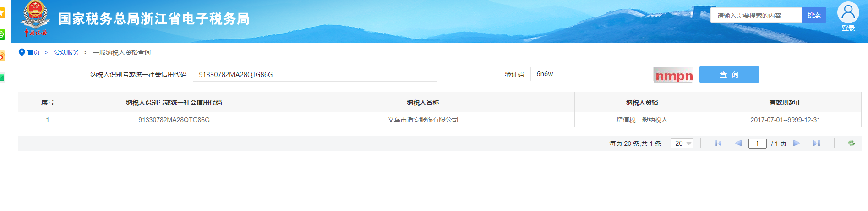Open the green WeChat sidebar icon
Image resolution: width=868 pixels, height=211 pixels.
(2, 34)
